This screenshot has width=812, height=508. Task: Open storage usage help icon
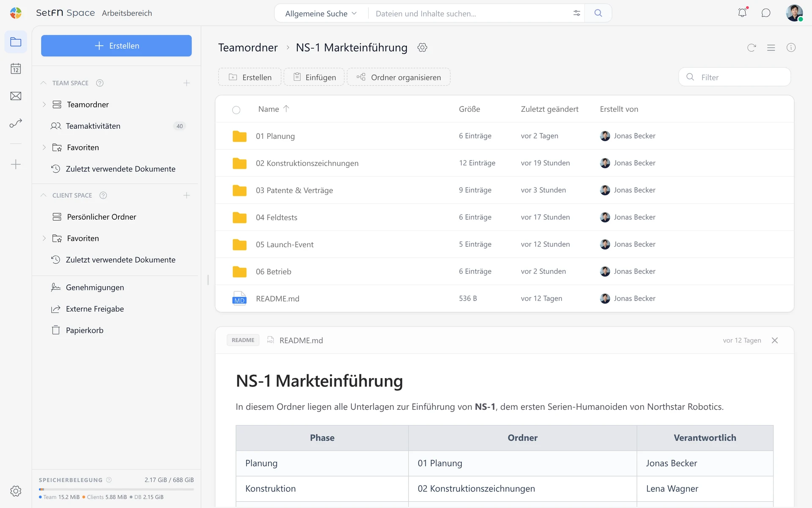pos(109,480)
